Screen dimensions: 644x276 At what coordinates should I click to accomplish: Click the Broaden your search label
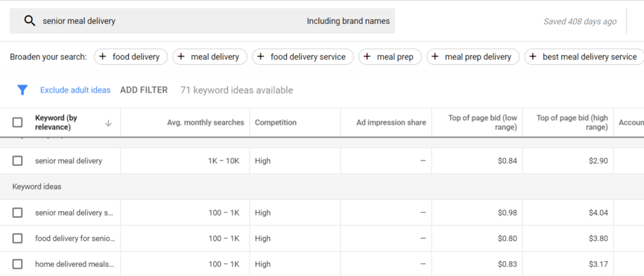click(x=48, y=57)
